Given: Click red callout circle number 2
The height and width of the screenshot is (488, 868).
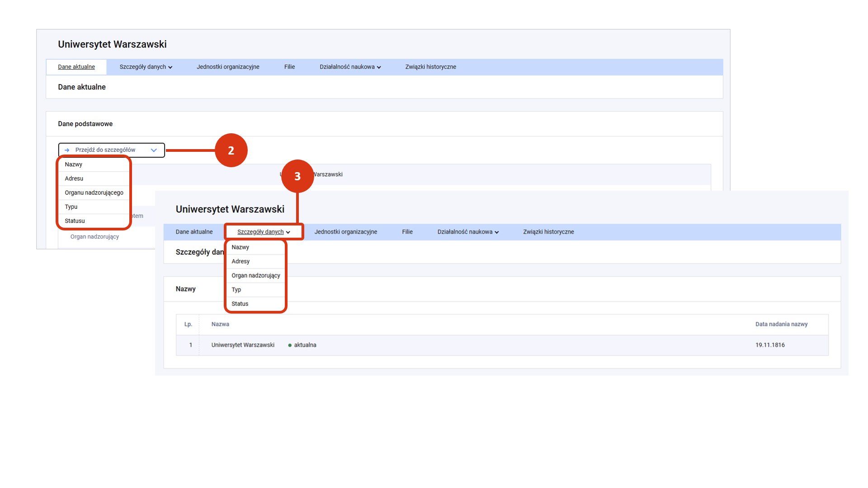Looking at the screenshot, I should click(x=231, y=150).
